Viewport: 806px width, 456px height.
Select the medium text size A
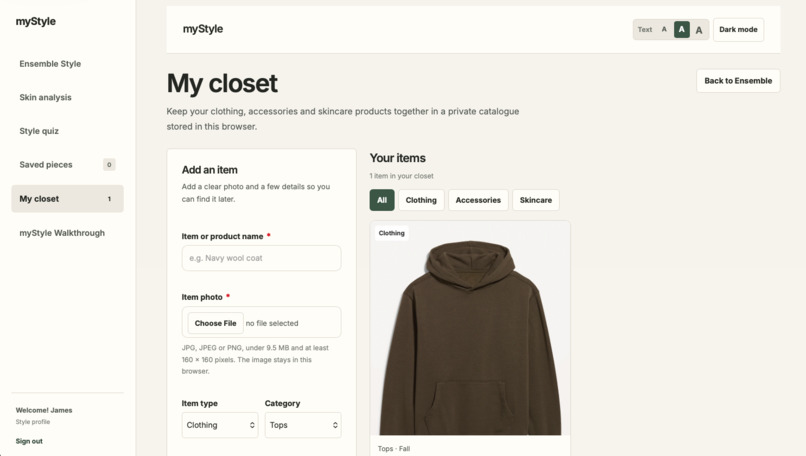[x=682, y=29]
